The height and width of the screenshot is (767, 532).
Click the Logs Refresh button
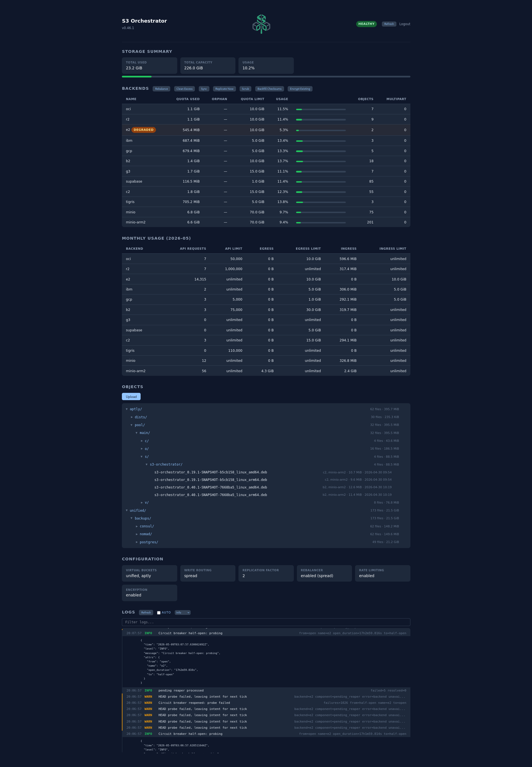click(x=146, y=612)
